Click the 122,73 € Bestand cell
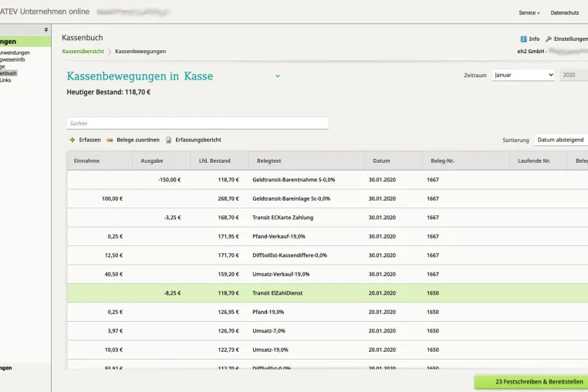This screenshot has width=588, height=392. [x=228, y=350]
